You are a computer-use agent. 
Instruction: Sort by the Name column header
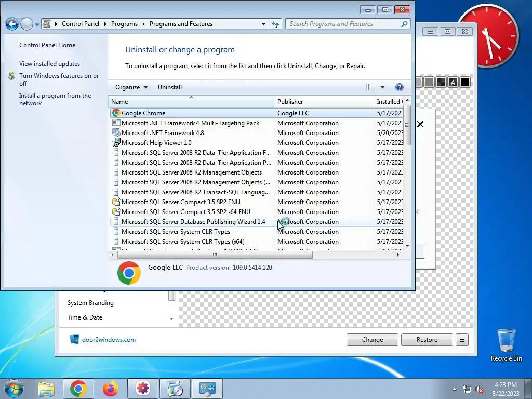pyautogui.click(x=191, y=101)
